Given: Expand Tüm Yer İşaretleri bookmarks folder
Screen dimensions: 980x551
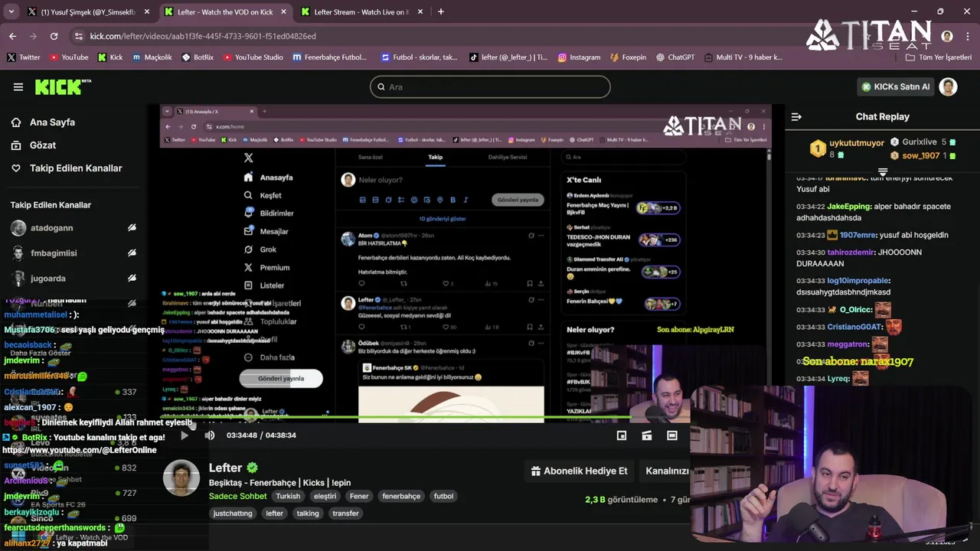Looking at the screenshot, I should point(939,57).
